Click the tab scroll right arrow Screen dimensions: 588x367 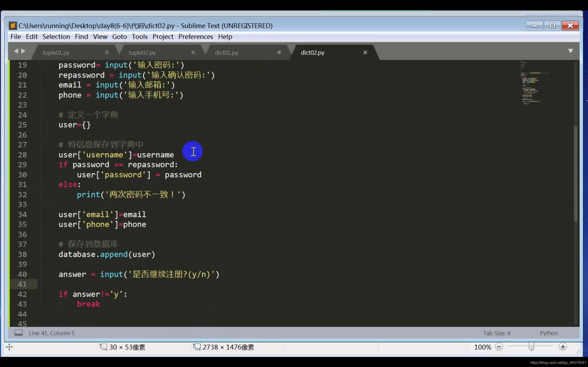23,51
